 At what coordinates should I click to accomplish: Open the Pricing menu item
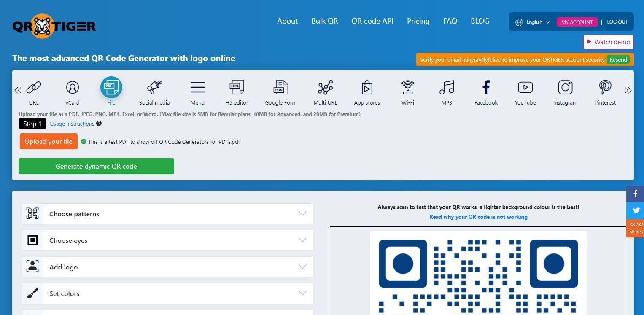pos(418,21)
